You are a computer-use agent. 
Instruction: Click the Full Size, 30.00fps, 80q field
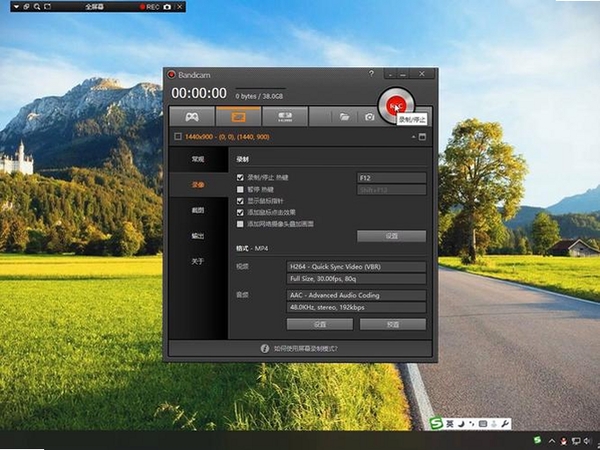[356, 279]
